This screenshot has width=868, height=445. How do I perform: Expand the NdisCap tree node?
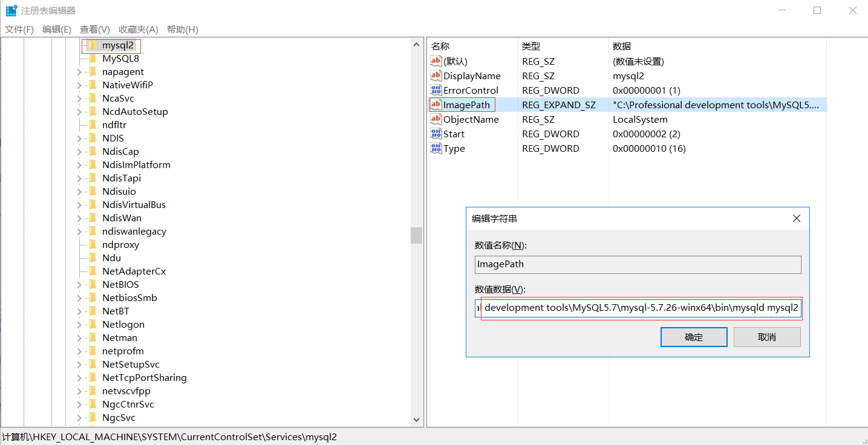tap(79, 152)
